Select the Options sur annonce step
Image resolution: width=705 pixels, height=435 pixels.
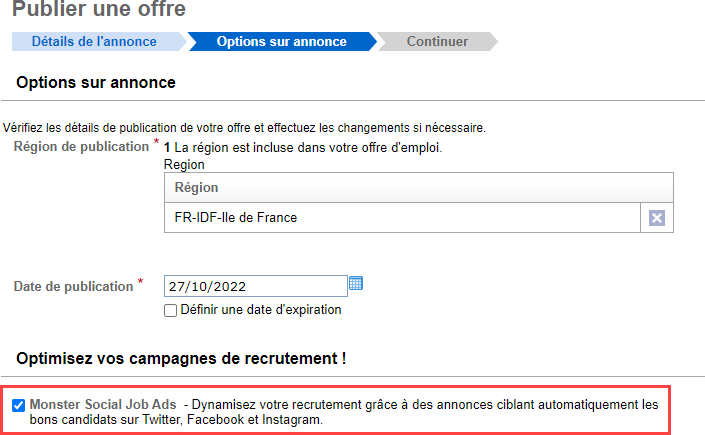pyautogui.click(x=282, y=41)
